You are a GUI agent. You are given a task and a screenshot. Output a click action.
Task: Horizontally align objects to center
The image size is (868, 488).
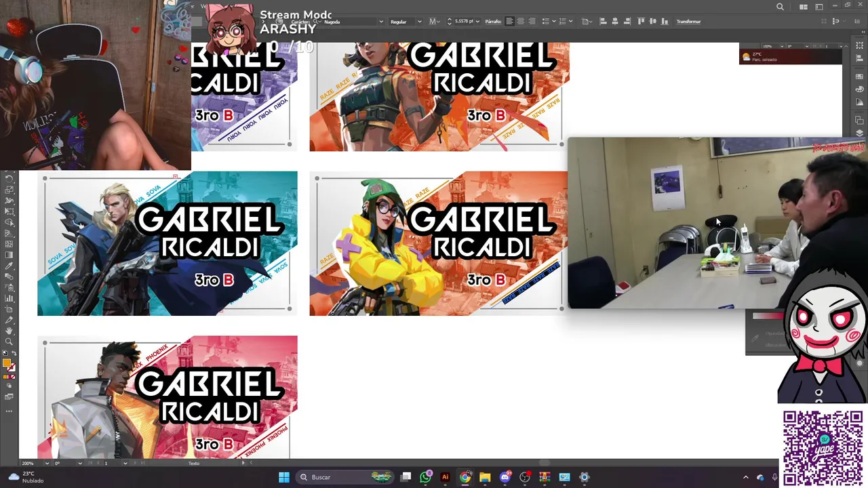click(x=614, y=22)
